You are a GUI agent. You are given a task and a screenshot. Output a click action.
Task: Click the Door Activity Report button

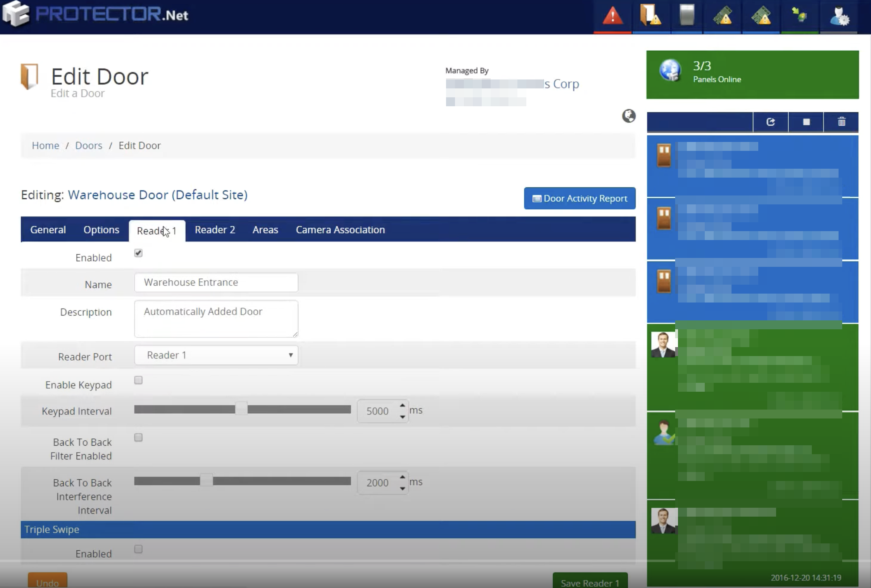coord(579,198)
